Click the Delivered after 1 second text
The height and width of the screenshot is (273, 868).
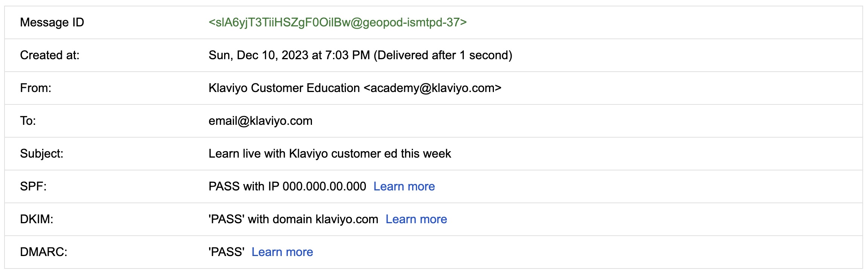coord(443,55)
